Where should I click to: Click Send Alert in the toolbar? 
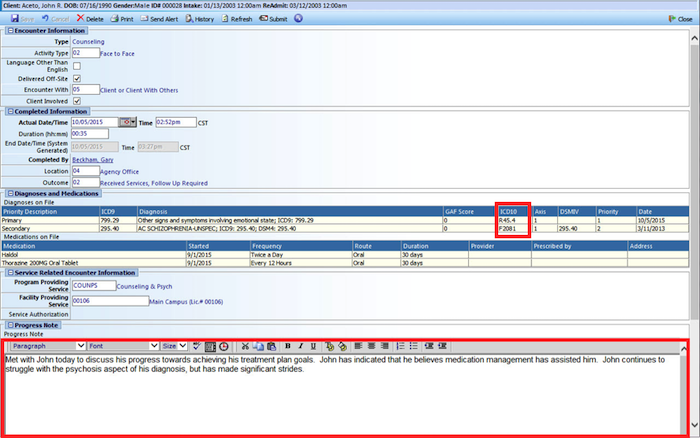[159, 19]
